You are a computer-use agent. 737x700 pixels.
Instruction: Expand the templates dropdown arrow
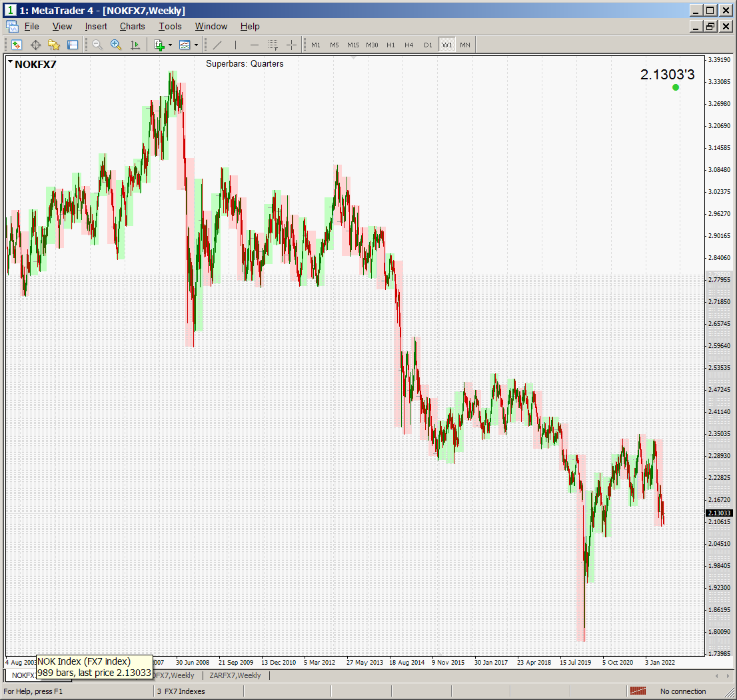[196, 45]
